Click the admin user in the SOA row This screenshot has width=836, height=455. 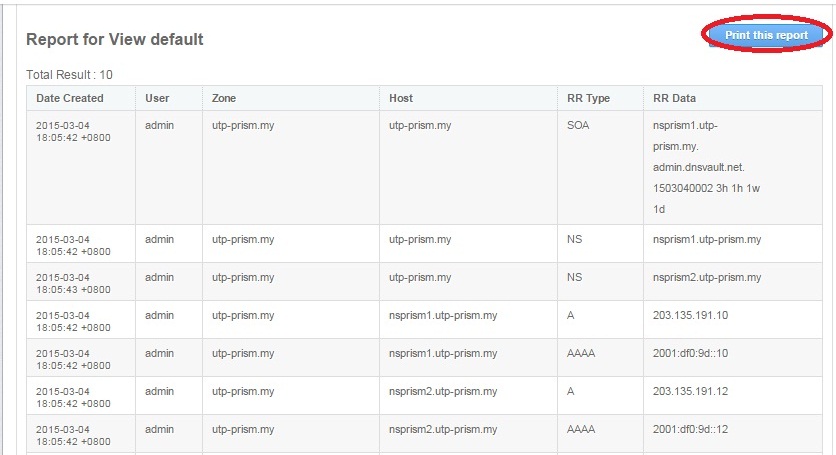pyautogui.click(x=159, y=126)
